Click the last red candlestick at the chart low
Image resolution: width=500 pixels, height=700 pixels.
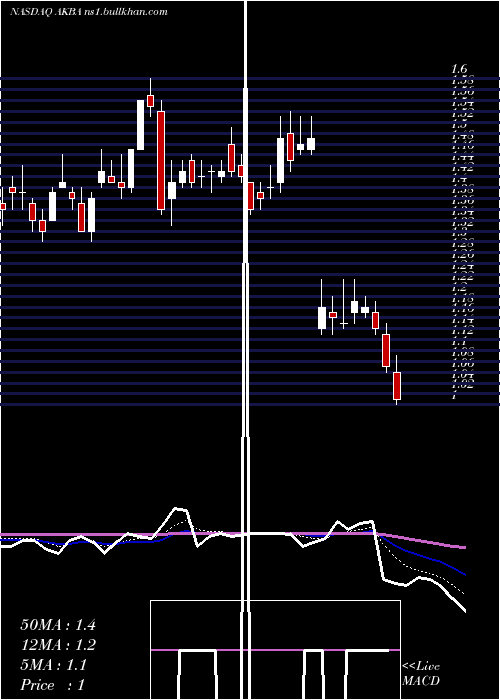397,385
